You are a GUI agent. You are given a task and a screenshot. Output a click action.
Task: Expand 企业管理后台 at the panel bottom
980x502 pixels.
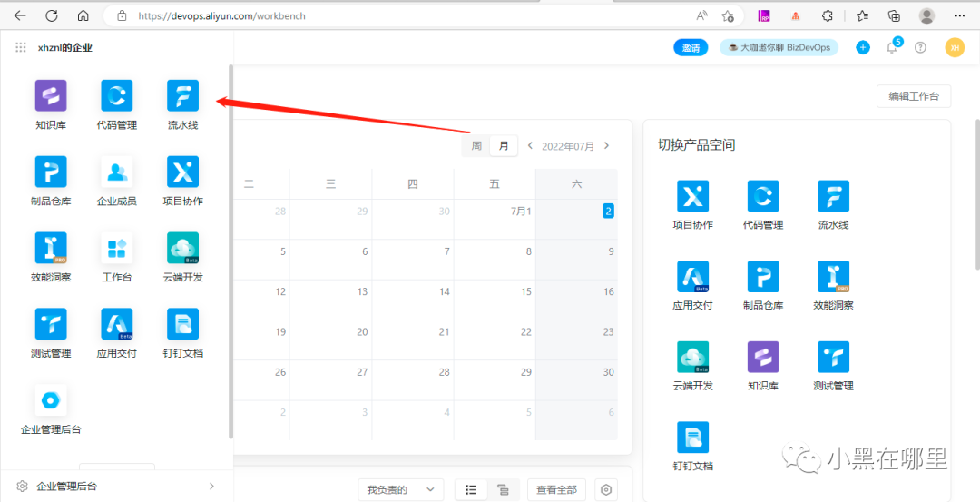117,486
